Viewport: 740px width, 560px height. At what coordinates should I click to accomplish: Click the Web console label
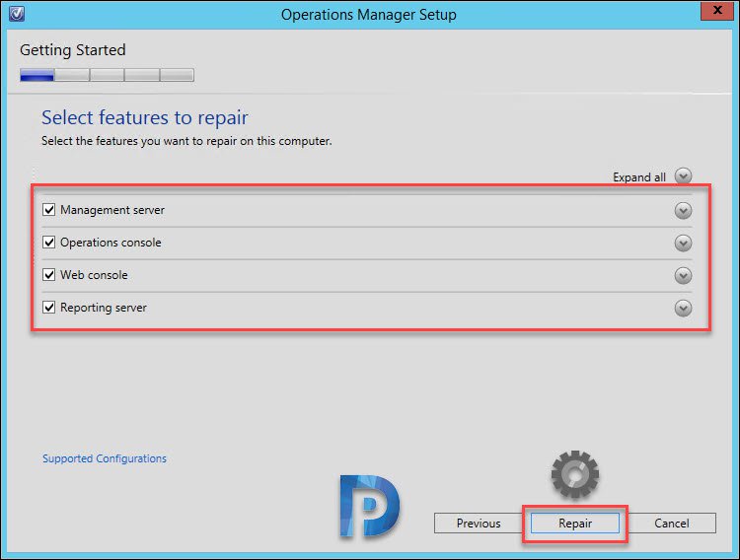click(94, 275)
